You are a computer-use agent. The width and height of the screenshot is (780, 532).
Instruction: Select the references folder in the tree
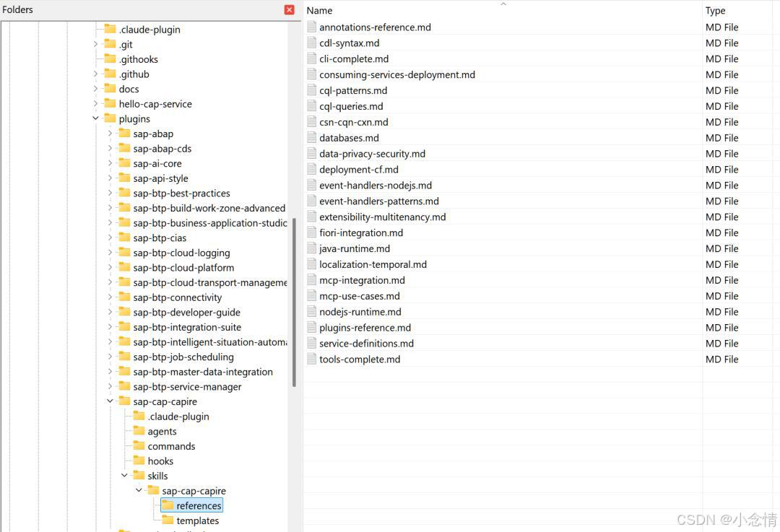pyautogui.click(x=199, y=505)
